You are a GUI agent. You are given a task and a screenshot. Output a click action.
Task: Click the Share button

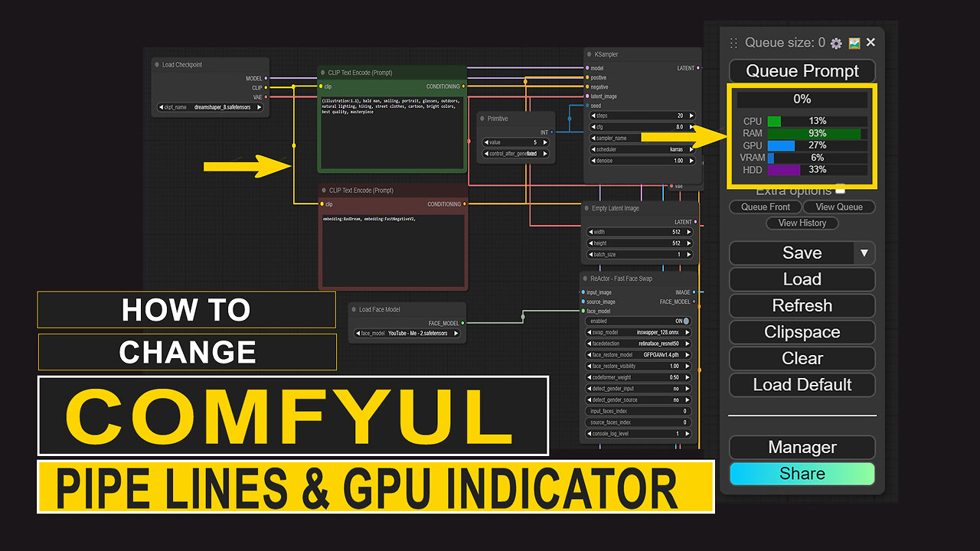[802, 474]
